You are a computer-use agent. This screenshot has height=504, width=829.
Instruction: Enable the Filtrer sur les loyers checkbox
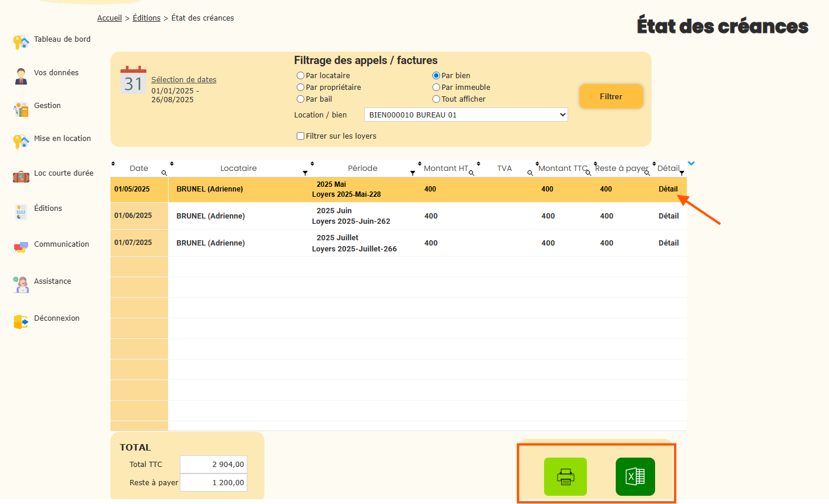pos(300,136)
